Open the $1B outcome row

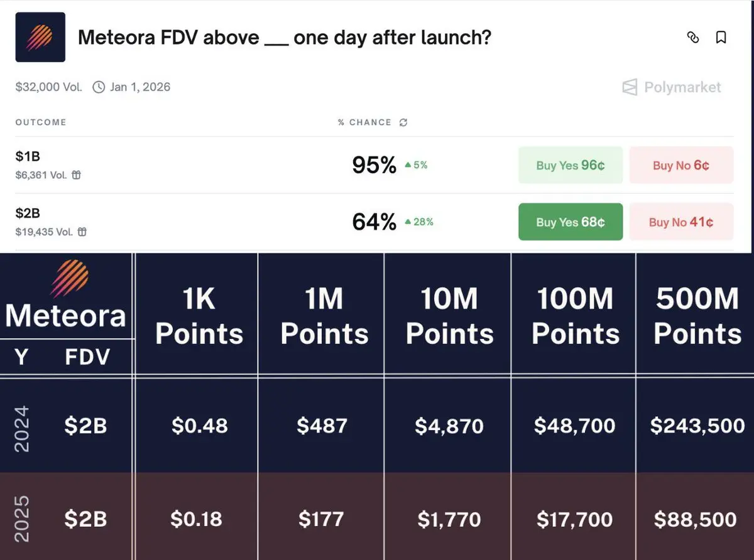tap(28, 156)
